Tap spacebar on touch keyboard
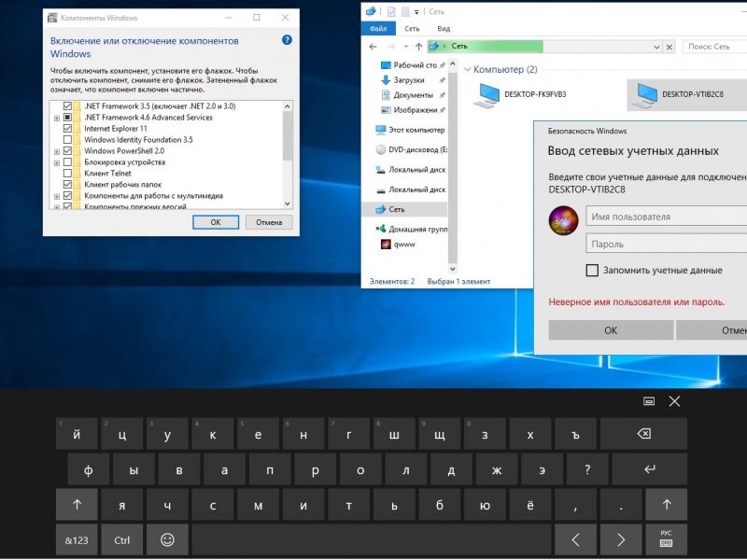 click(372, 540)
